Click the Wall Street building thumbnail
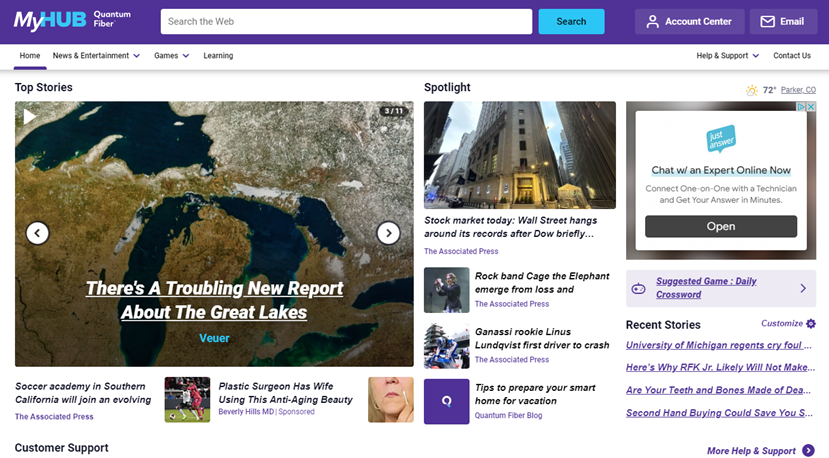 click(x=520, y=155)
